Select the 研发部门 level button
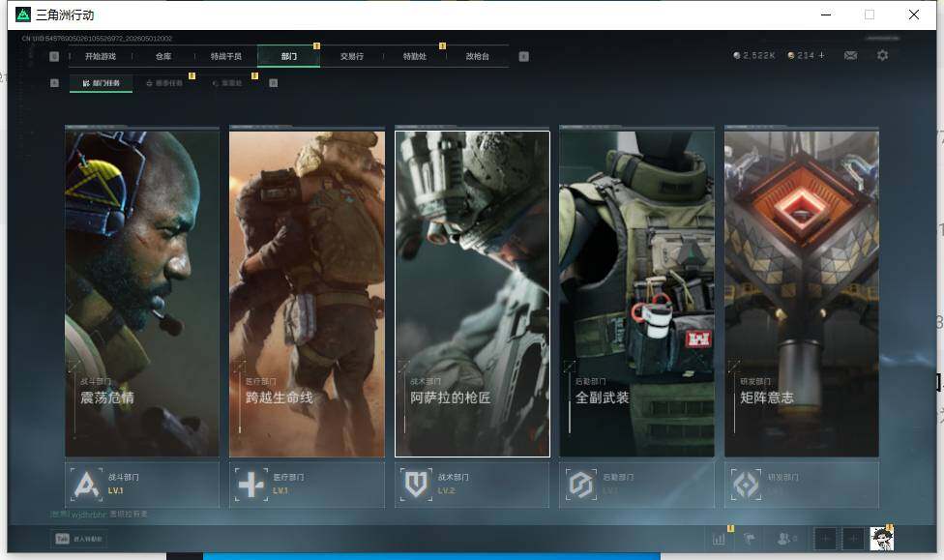This screenshot has height=560, width=944. pos(802,485)
